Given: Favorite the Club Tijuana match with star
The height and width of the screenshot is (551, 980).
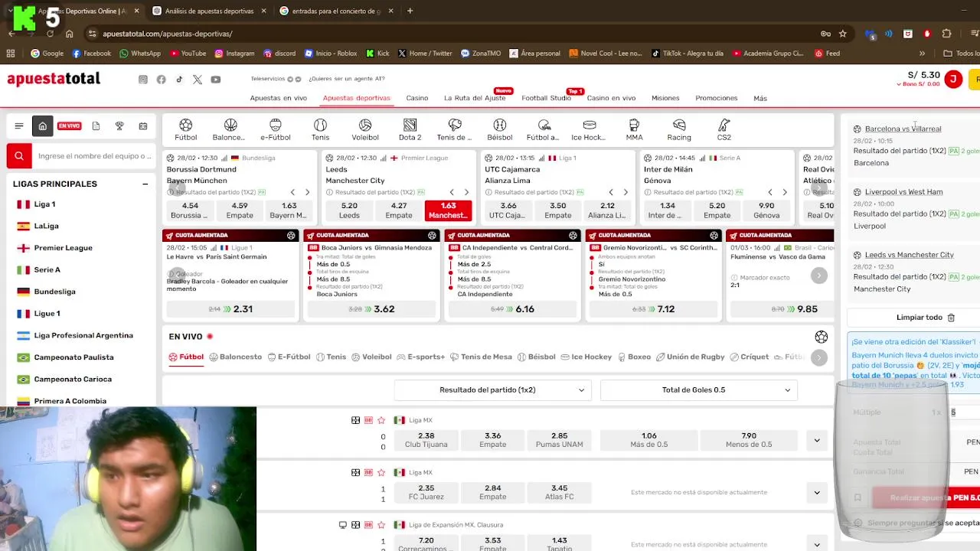Looking at the screenshot, I should coord(381,420).
